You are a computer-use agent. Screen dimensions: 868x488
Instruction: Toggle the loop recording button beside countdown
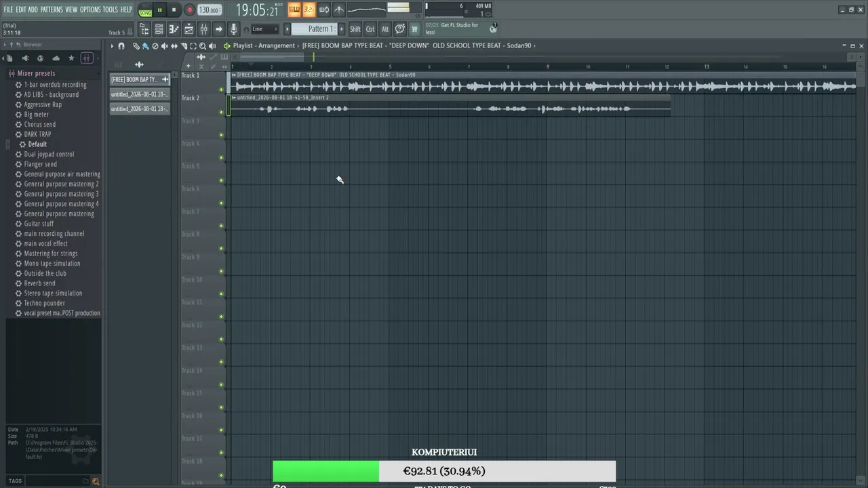324,9
